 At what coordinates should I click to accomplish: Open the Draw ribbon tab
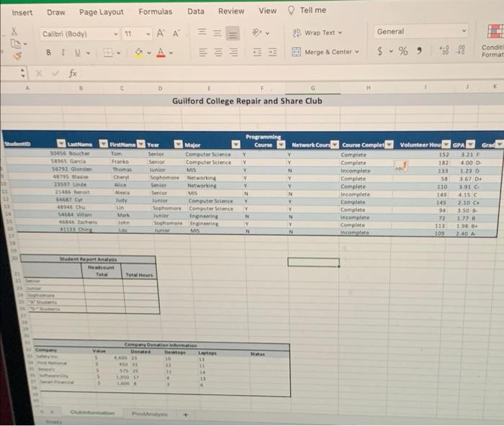pos(56,12)
